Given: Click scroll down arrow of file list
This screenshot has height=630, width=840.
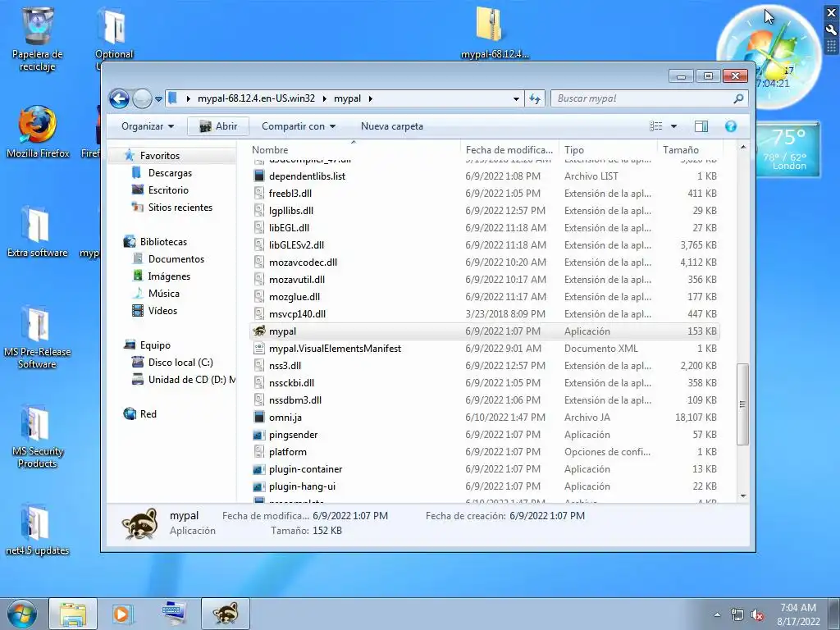Looking at the screenshot, I should point(743,496).
